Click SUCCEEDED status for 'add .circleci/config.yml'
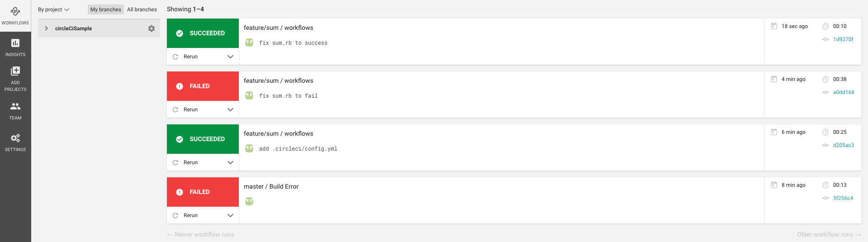Viewport: 868px width, 242px height. tap(203, 139)
